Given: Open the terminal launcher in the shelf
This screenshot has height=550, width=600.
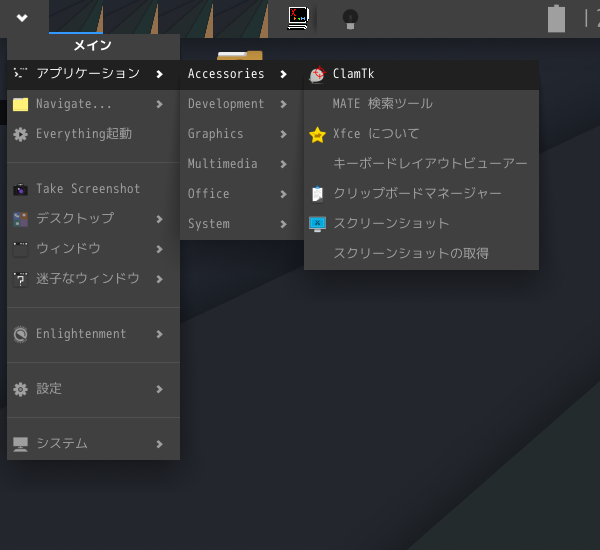Looking at the screenshot, I should pyautogui.click(x=298, y=18).
